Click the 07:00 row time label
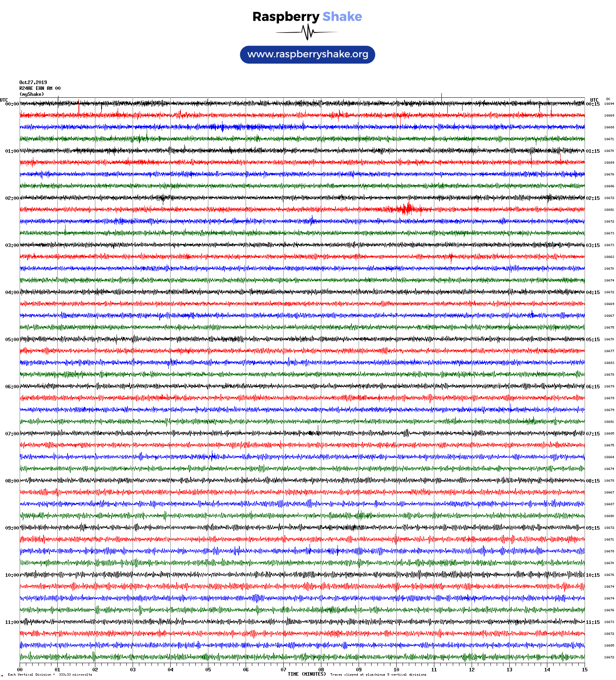616x680 pixels. (x=12, y=434)
